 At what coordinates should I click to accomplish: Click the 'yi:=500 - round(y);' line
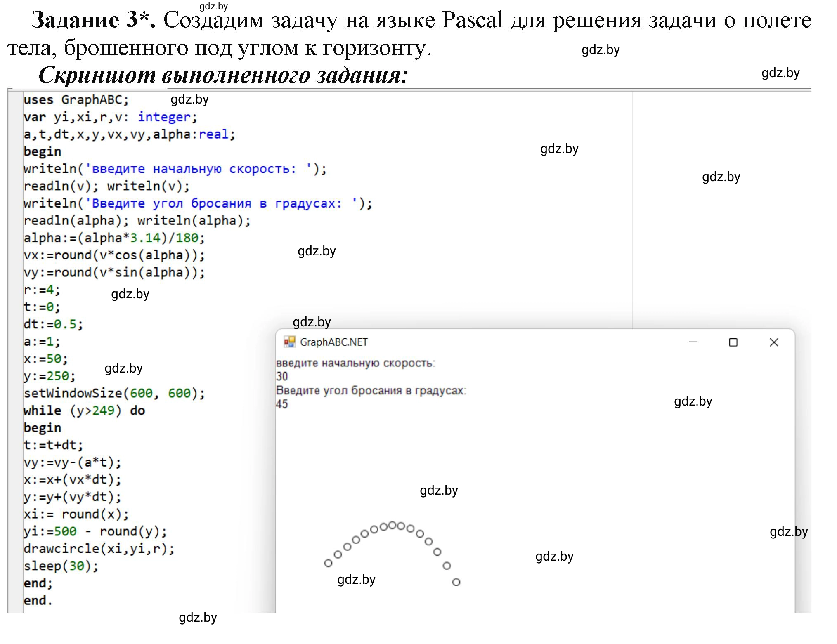(95, 531)
